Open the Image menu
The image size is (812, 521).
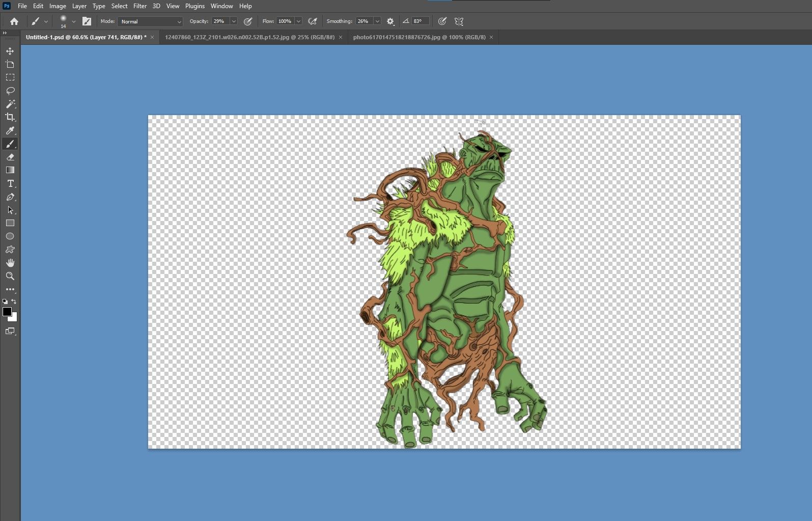coord(58,6)
